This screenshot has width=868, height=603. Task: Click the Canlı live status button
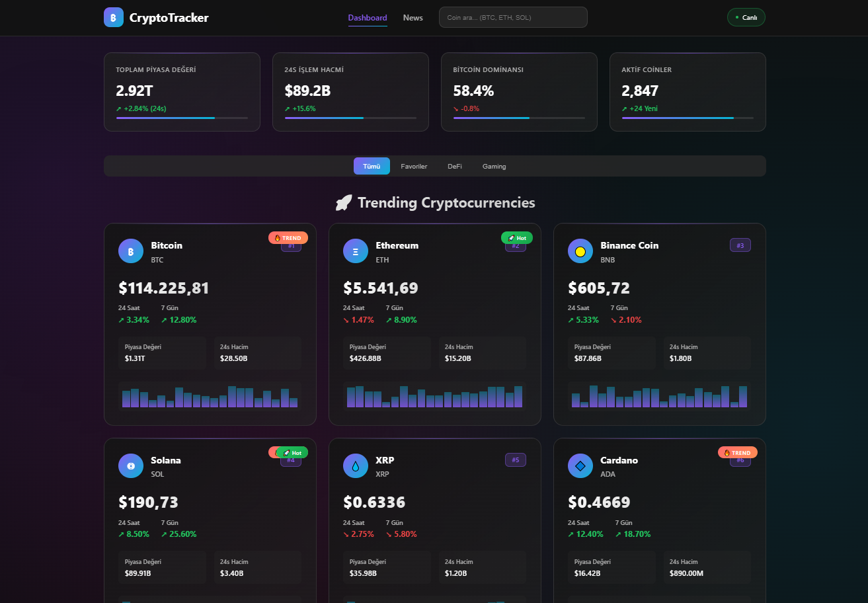(x=746, y=17)
